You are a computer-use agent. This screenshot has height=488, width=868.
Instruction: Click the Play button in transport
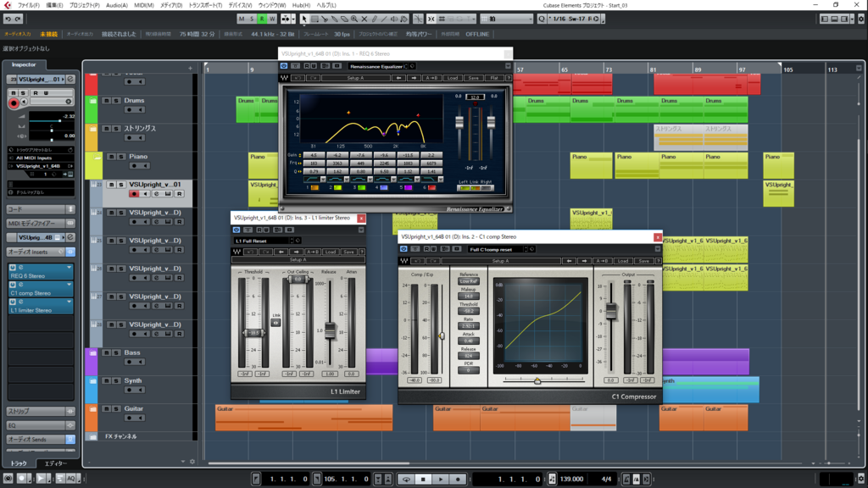tap(441, 480)
